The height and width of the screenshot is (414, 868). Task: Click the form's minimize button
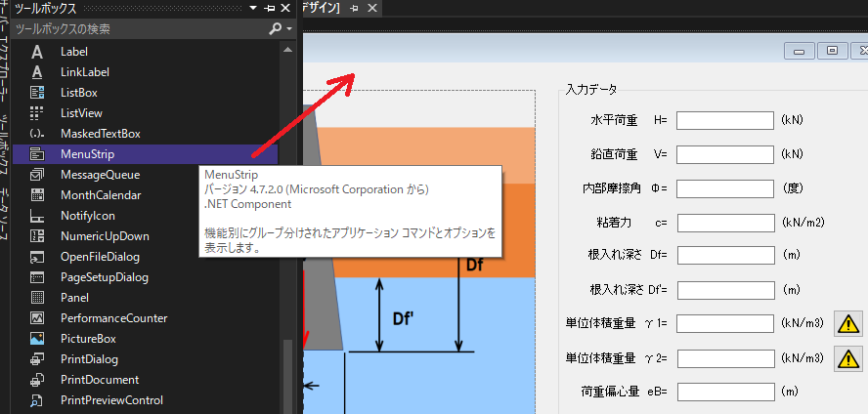pos(799,51)
